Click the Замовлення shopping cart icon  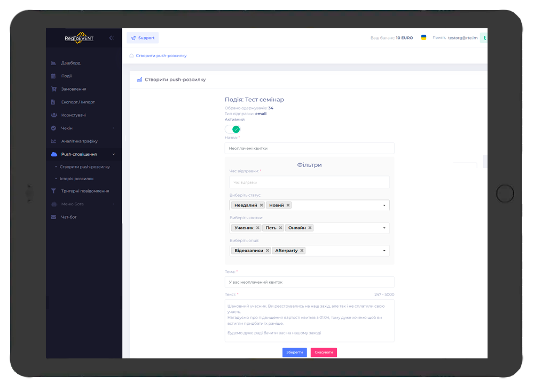[53, 89]
